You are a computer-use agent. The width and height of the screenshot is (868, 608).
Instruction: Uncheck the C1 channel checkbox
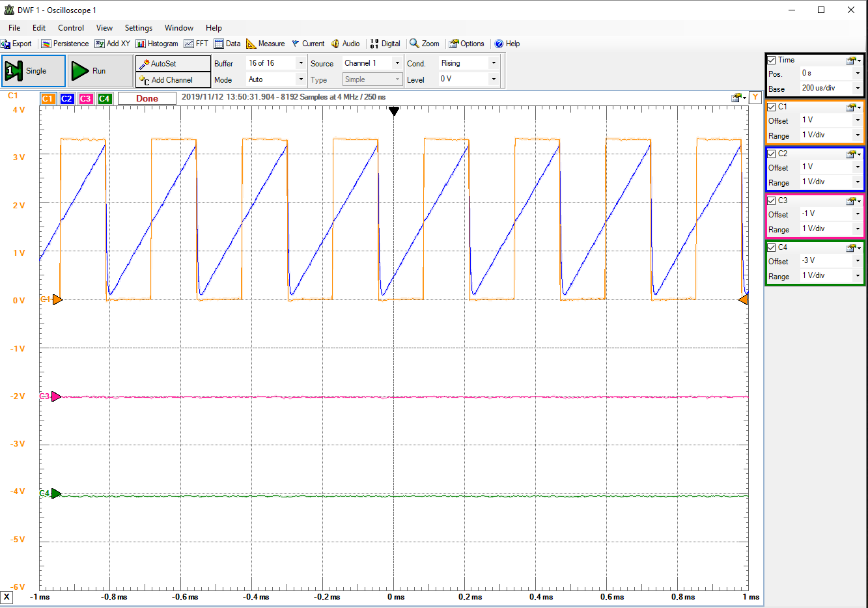tap(772, 107)
